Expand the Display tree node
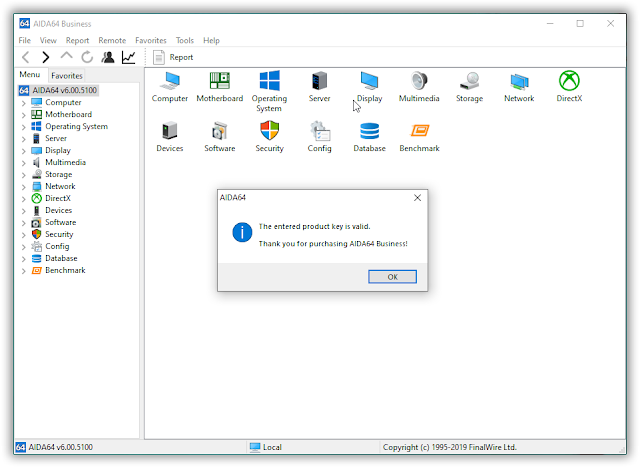 (x=24, y=151)
